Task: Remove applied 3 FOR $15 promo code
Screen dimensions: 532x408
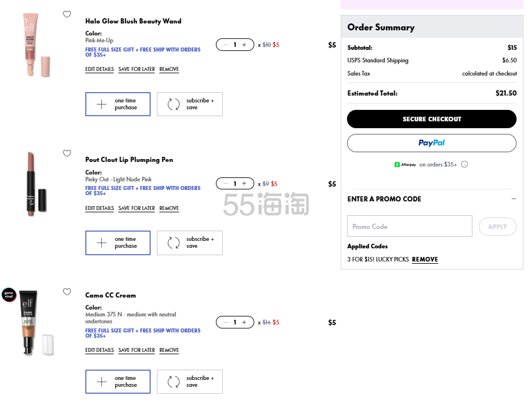Action: tap(425, 260)
